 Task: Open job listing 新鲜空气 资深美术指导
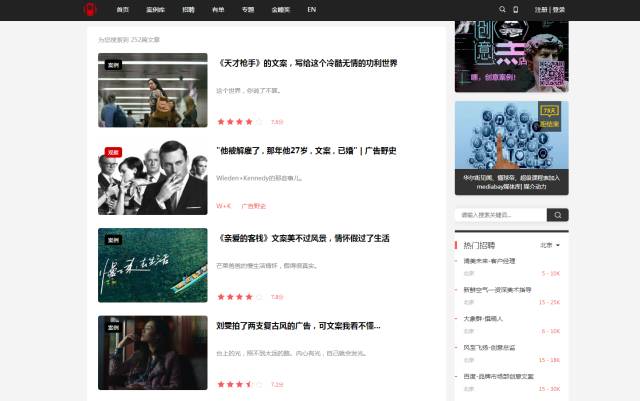[x=497, y=290]
